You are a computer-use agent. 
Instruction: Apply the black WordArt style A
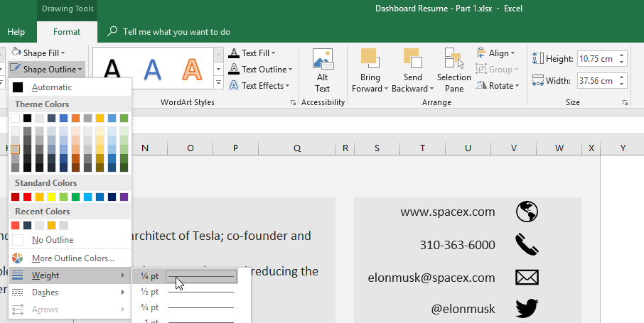112,69
